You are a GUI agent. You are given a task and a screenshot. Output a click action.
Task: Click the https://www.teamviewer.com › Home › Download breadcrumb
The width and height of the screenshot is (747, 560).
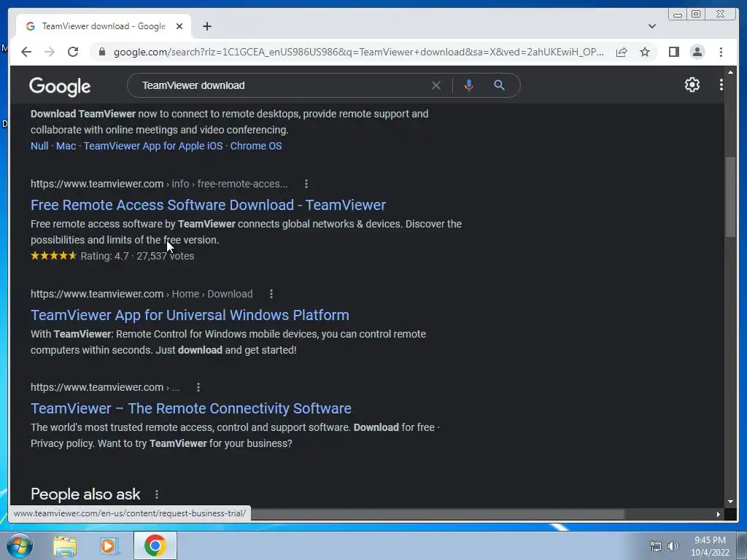142,294
